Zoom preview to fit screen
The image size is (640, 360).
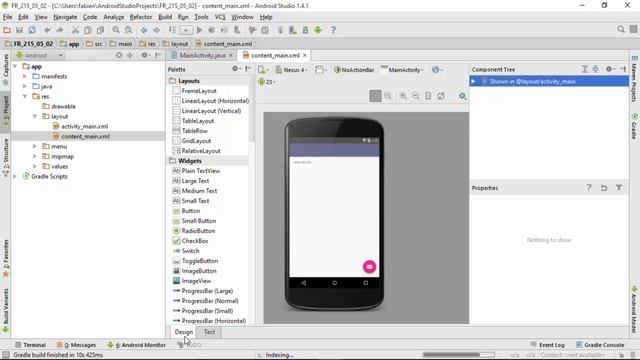pos(375,96)
